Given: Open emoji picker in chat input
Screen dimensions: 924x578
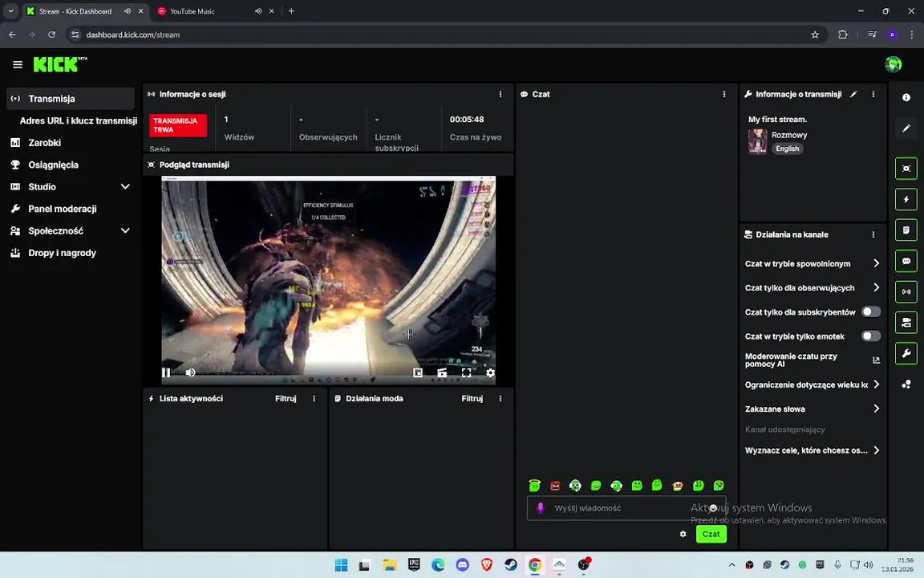Looking at the screenshot, I should 713,508.
